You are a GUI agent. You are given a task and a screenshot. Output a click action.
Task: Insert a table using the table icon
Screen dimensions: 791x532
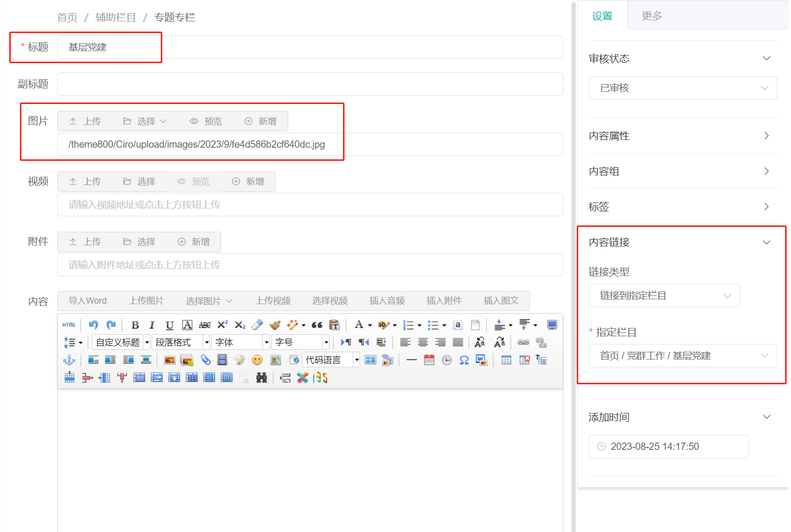pyautogui.click(x=506, y=360)
